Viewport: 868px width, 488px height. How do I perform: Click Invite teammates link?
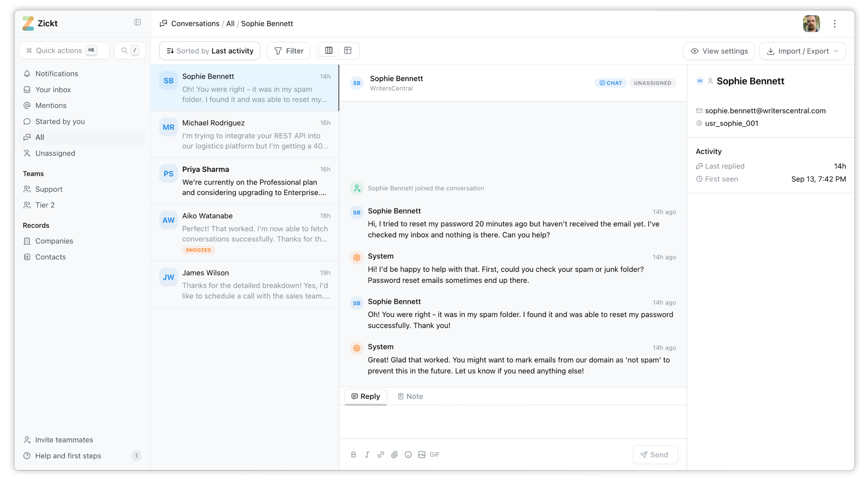point(64,440)
